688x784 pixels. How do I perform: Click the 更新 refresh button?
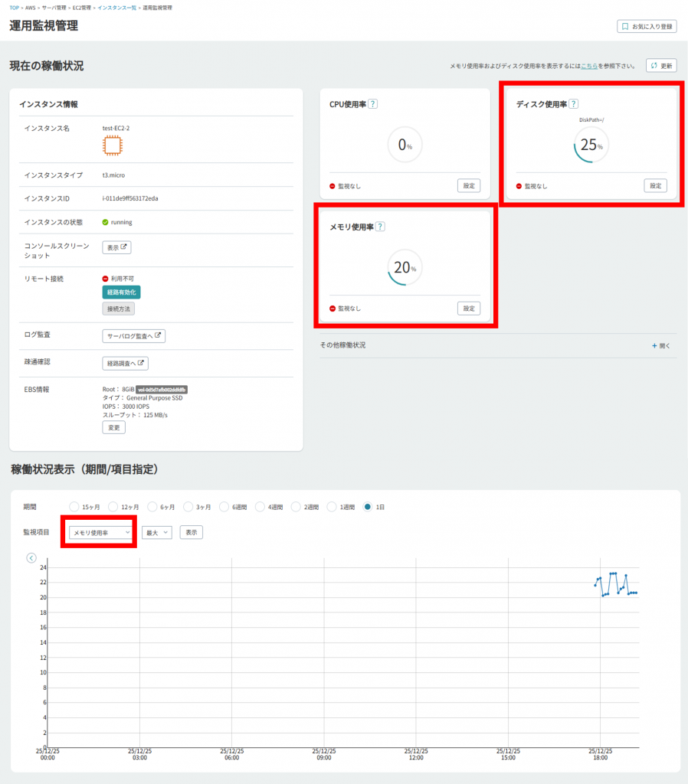(x=660, y=66)
